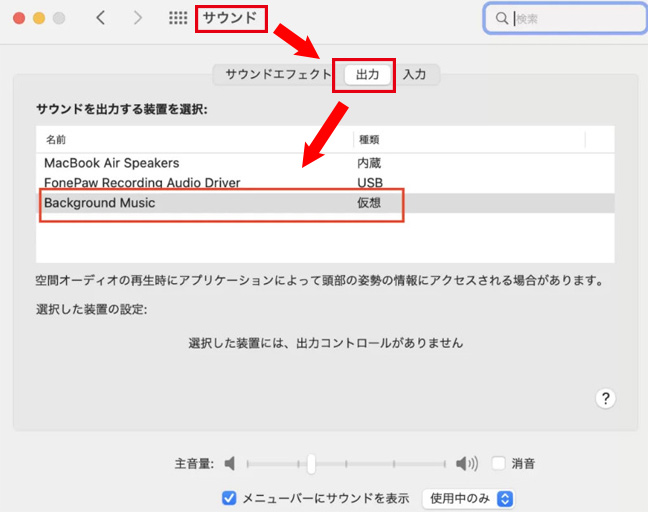This screenshot has width=648, height=512.
Task: Click the magnifier icon in search
Action: pyautogui.click(x=502, y=18)
